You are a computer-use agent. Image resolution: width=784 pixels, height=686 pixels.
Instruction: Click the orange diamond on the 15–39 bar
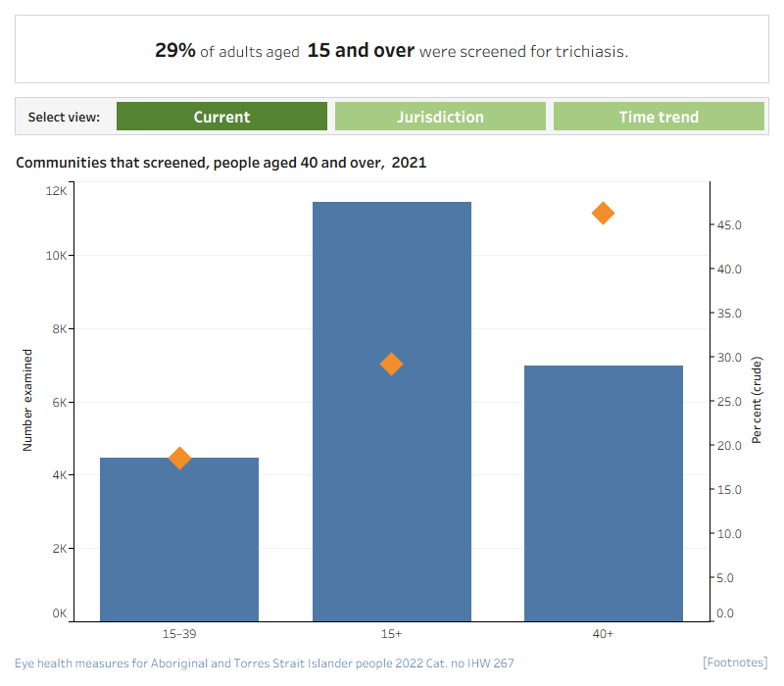coord(179,458)
